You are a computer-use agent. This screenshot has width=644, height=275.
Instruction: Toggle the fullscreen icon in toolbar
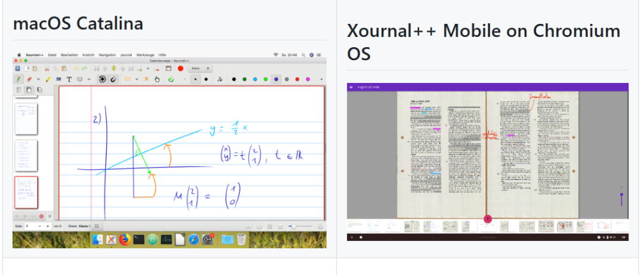tap(169, 68)
